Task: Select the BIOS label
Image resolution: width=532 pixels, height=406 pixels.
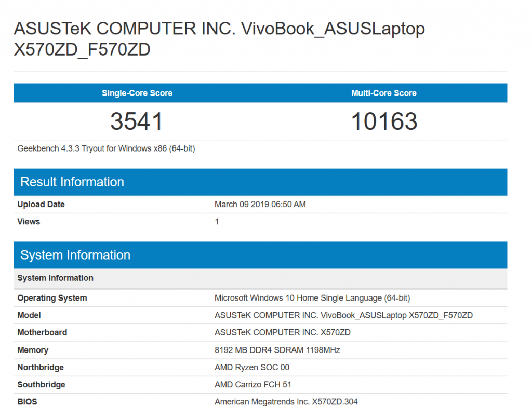Action: 28,402
